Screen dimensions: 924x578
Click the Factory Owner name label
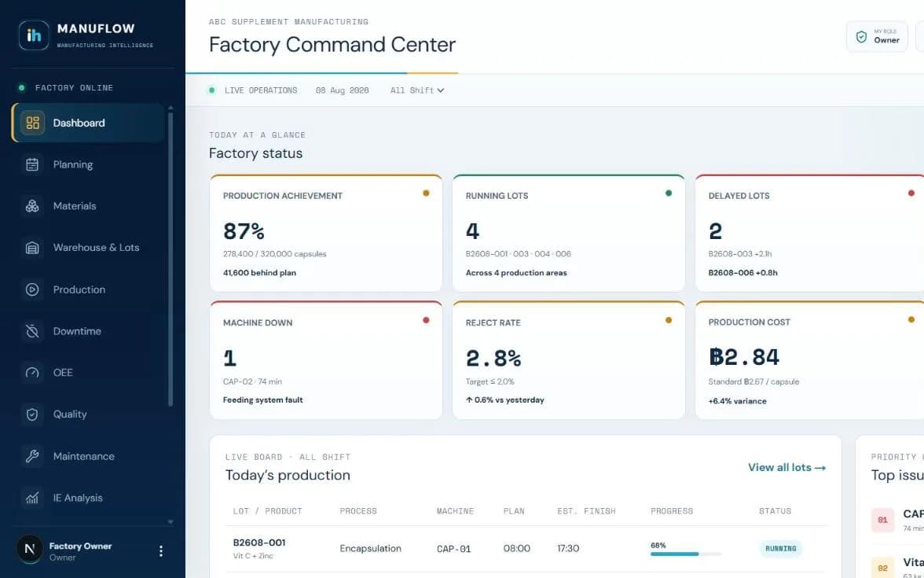point(80,546)
